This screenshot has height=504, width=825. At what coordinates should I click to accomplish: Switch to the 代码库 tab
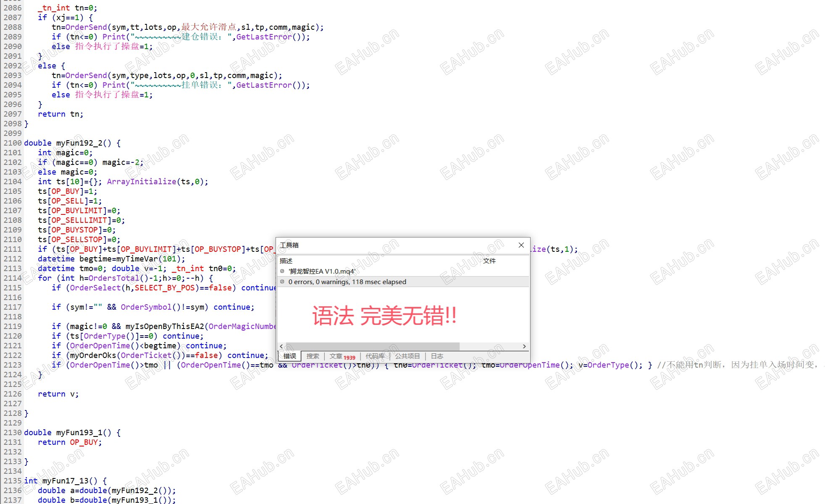pos(375,356)
